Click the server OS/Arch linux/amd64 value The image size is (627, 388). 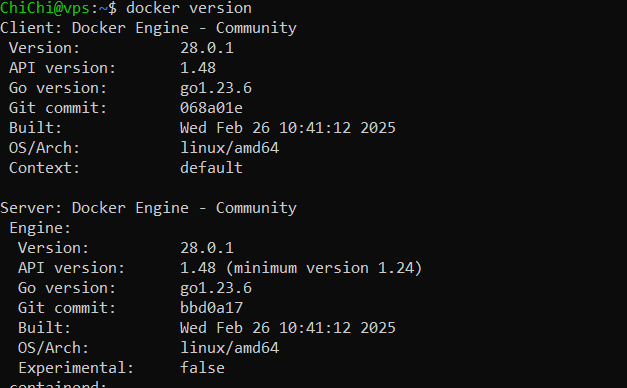point(230,348)
